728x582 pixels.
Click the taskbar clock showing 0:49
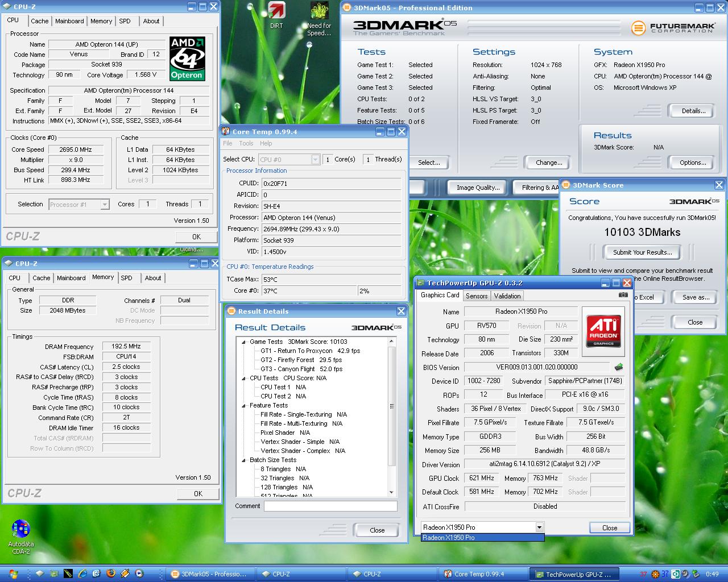click(x=712, y=574)
